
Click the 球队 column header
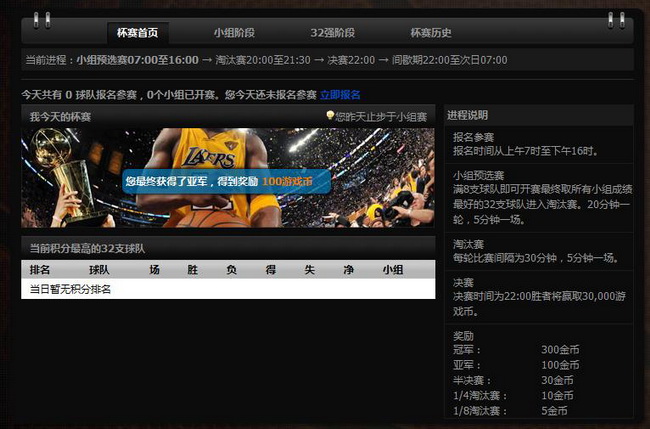tap(99, 270)
